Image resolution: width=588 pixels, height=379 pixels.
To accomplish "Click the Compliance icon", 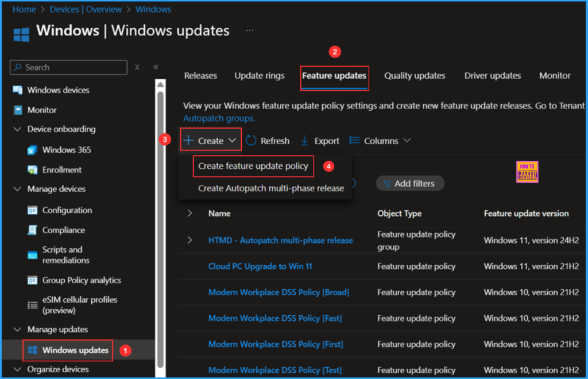I will tap(33, 230).
